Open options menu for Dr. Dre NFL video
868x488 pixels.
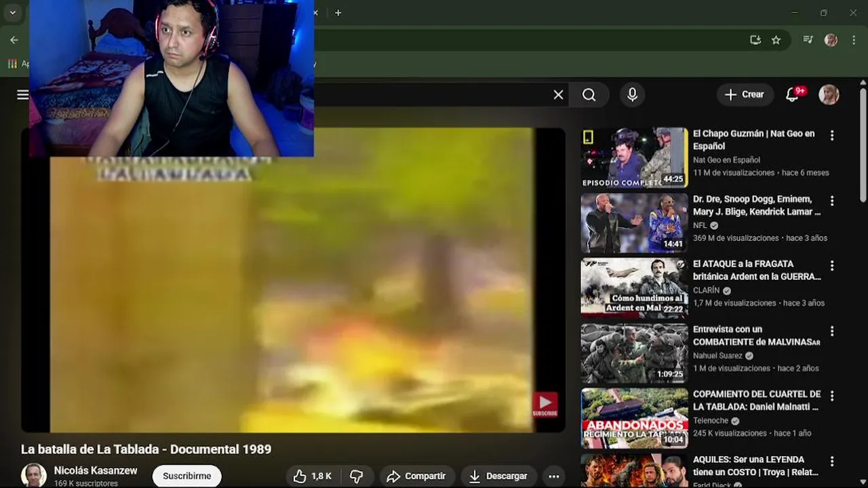click(832, 201)
